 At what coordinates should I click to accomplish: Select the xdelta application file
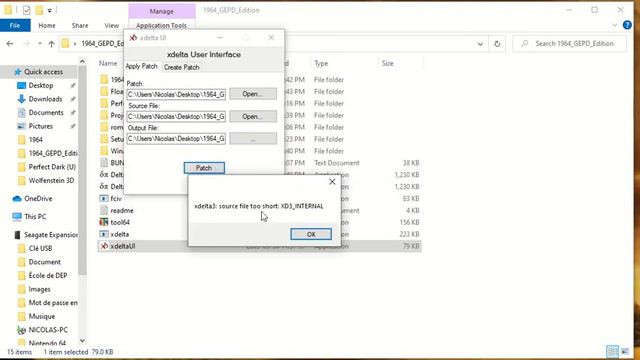point(119,234)
